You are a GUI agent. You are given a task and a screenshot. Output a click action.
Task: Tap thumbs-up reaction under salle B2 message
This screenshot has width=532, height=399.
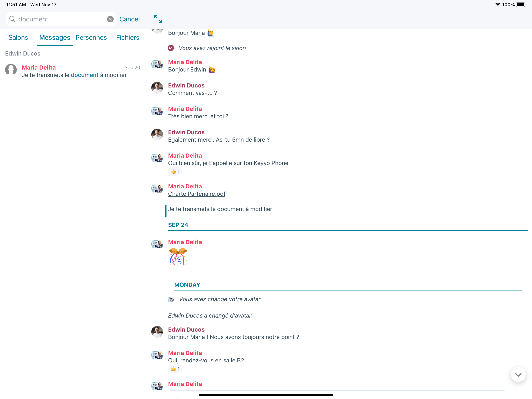coord(175,369)
